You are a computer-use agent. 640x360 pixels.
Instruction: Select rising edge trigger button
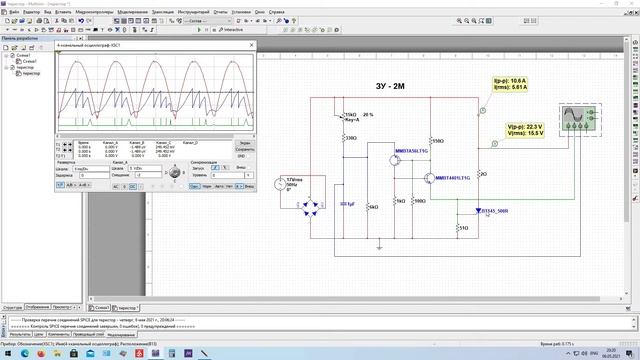215,168
